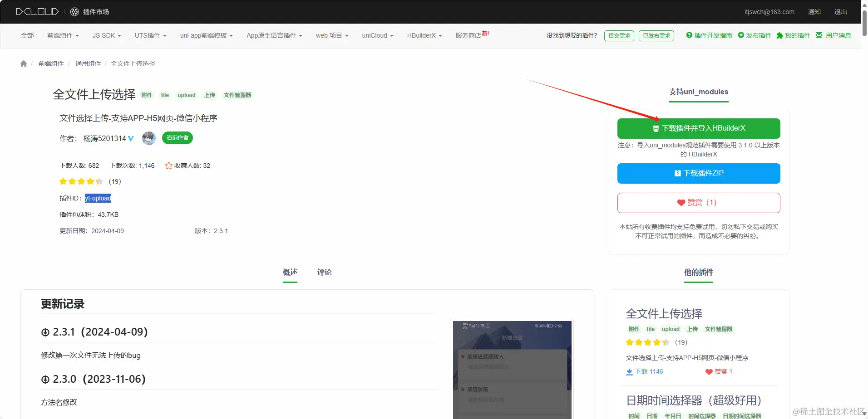This screenshot has height=419, width=868.
Task: Click the heart icon in 赞赏 (1) button
Action: [x=681, y=203]
